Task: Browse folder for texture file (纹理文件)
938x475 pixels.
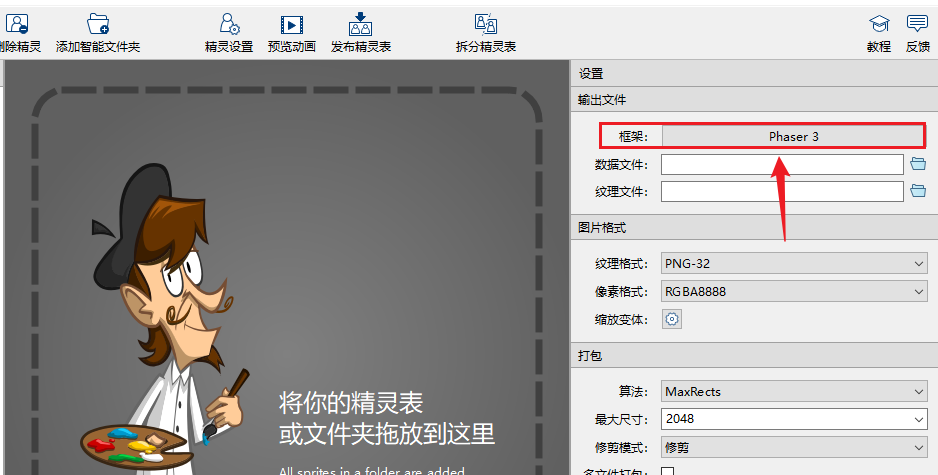Action: (x=918, y=191)
